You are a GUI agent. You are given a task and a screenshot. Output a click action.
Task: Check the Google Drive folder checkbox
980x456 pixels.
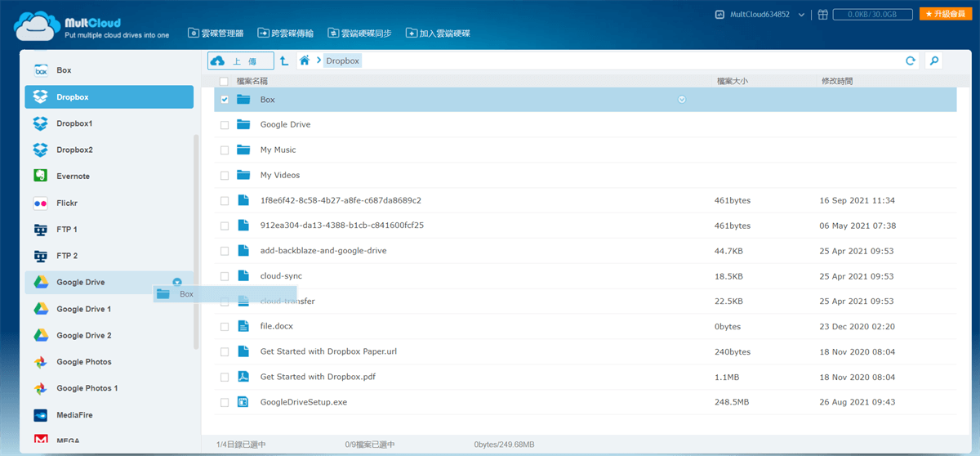[x=224, y=125]
